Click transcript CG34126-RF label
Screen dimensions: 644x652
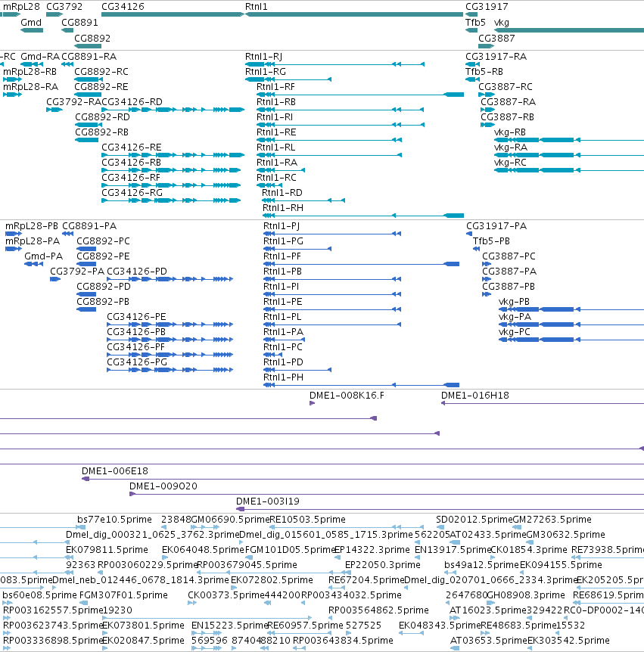click(131, 177)
